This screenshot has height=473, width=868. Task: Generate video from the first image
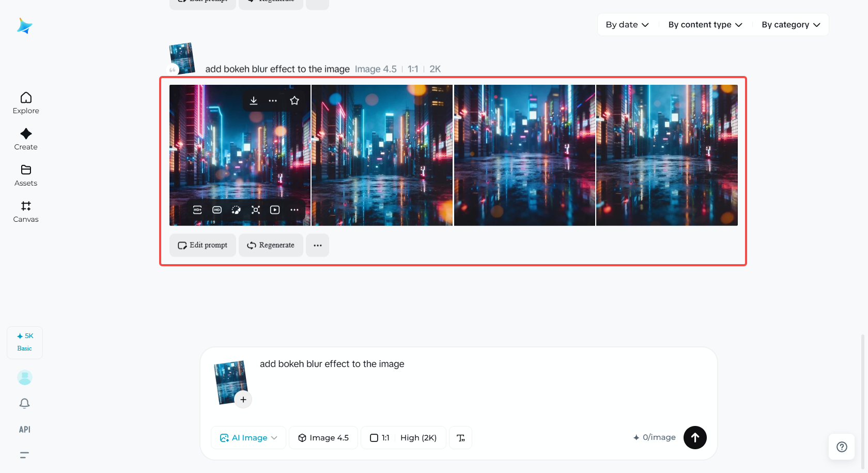tap(275, 210)
